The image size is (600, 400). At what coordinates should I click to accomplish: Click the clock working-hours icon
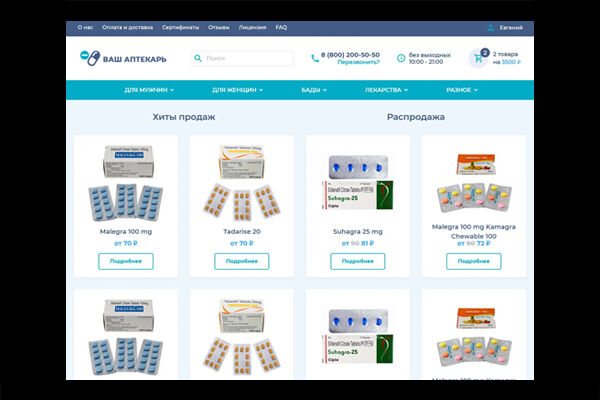coord(401,58)
